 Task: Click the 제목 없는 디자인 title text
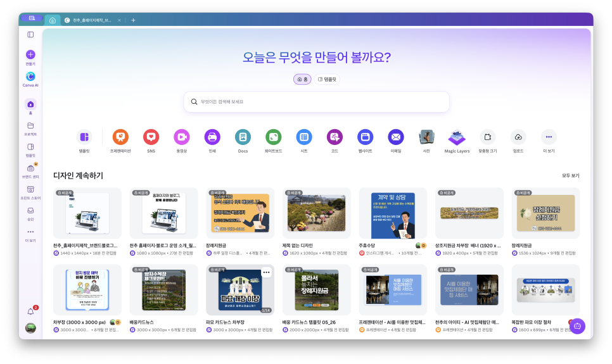297,246
